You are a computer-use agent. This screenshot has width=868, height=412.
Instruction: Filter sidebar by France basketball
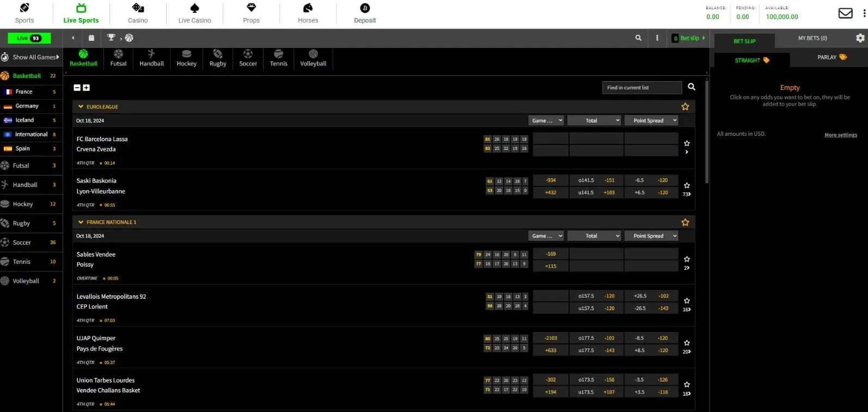31,92
